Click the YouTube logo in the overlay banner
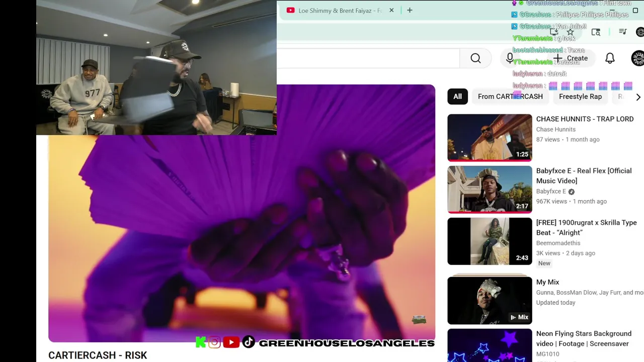Viewport: 644px width, 362px height. pyautogui.click(x=231, y=342)
